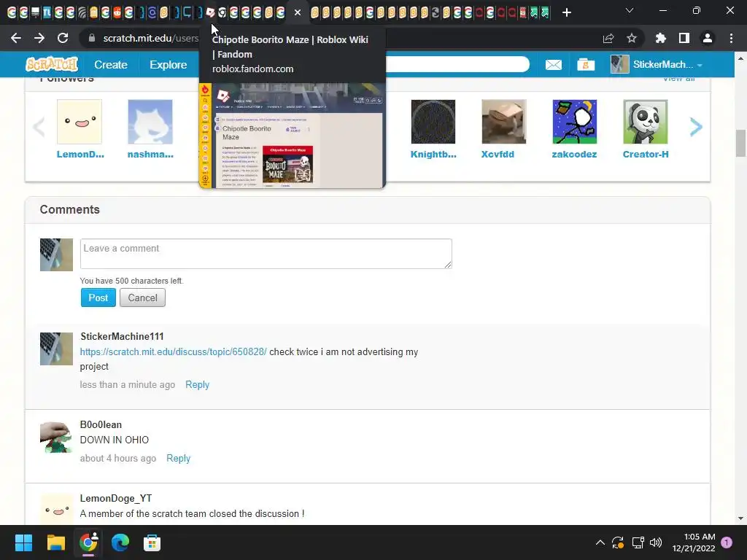Share this page from the address bar
747x560 pixels.
point(608,38)
